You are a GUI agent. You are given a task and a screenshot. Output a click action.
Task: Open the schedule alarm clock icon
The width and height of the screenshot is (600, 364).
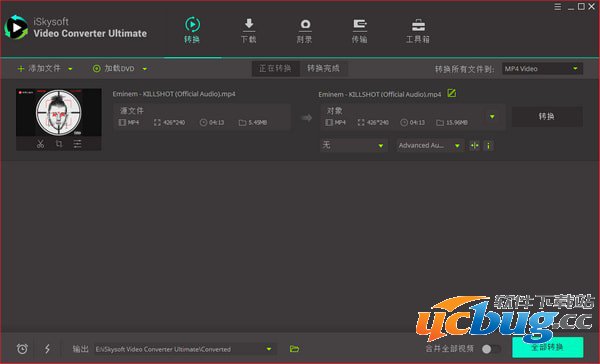(x=22, y=349)
